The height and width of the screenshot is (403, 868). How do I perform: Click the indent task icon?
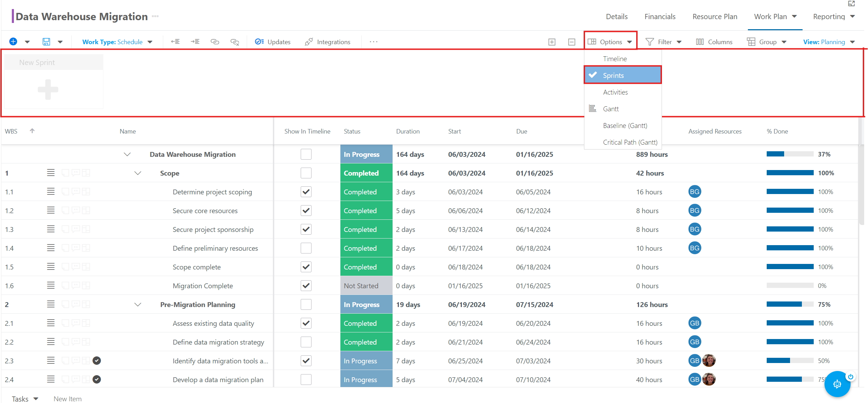pos(195,42)
